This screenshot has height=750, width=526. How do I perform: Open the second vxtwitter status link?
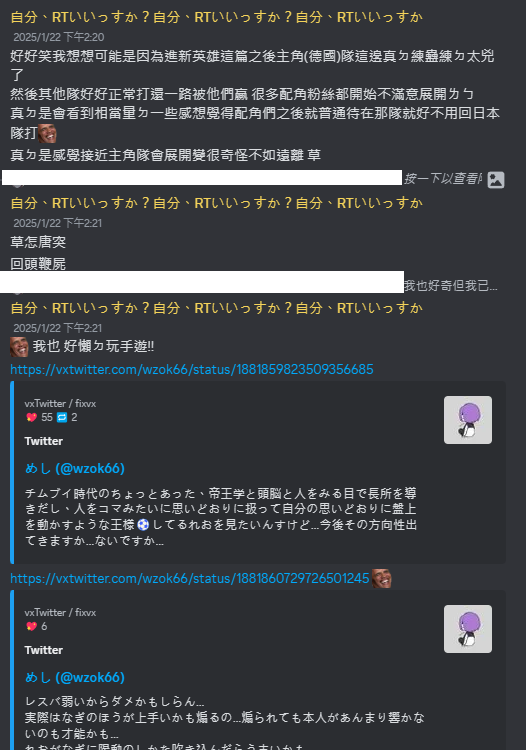point(190,578)
